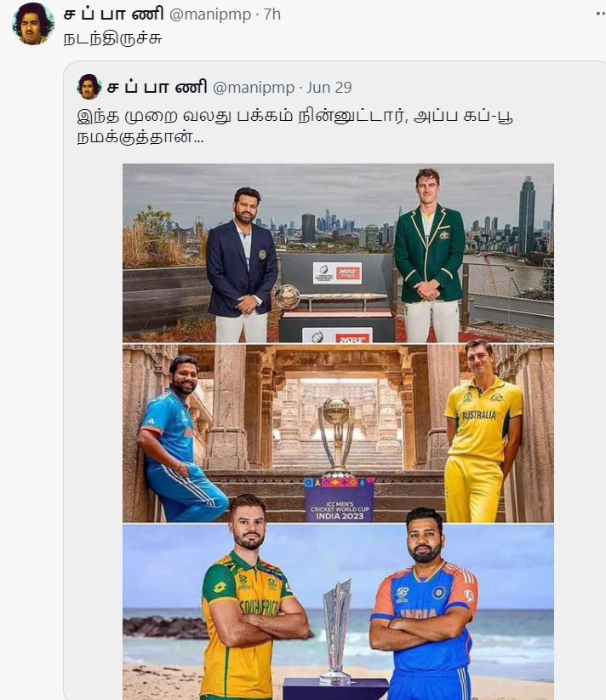Open the more options menu of the tweet
606x700 pixels.
point(601,14)
